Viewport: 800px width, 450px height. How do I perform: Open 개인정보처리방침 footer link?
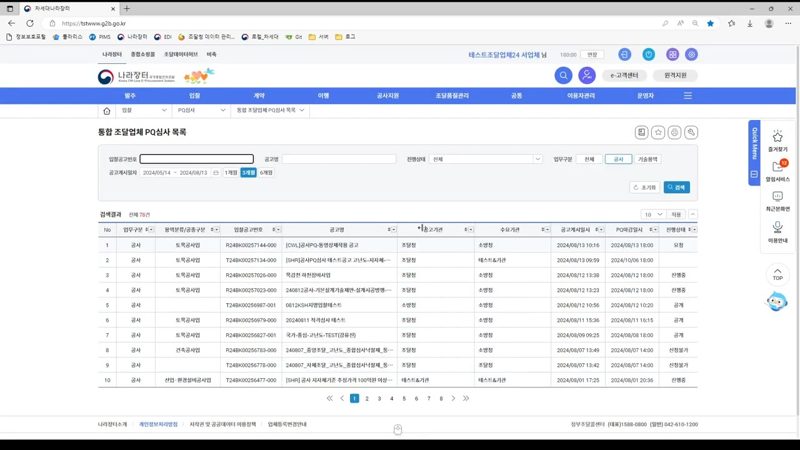pos(159,424)
